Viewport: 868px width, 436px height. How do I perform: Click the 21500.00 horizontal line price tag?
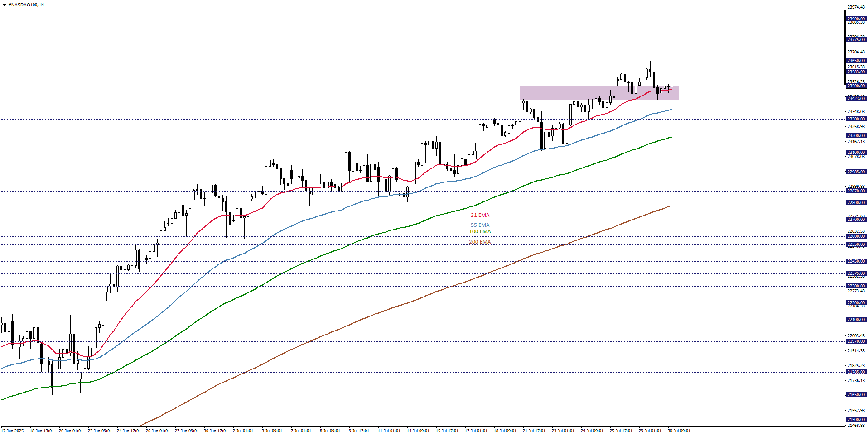[856, 420]
